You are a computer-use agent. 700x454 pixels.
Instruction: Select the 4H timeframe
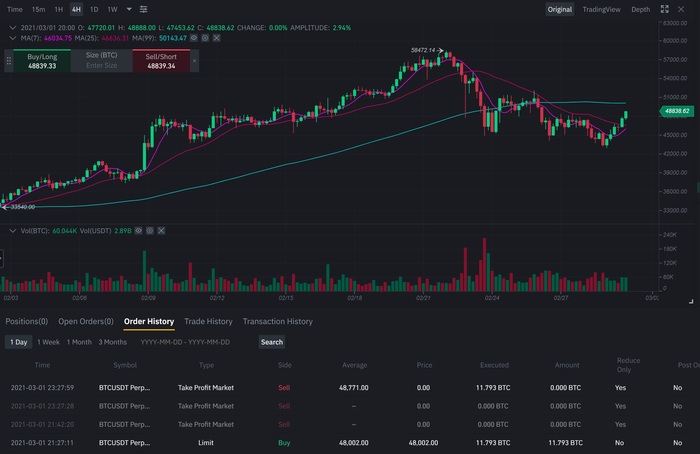point(76,9)
